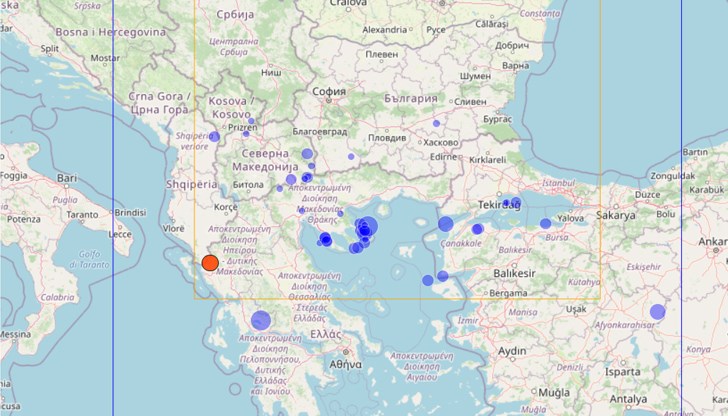Open the blue marker above Çanakkale label

click(x=446, y=224)
